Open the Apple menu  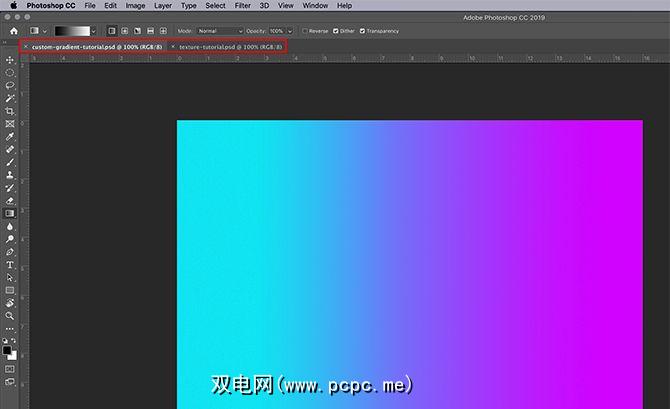pyautogui.click(x=13, y=6)
